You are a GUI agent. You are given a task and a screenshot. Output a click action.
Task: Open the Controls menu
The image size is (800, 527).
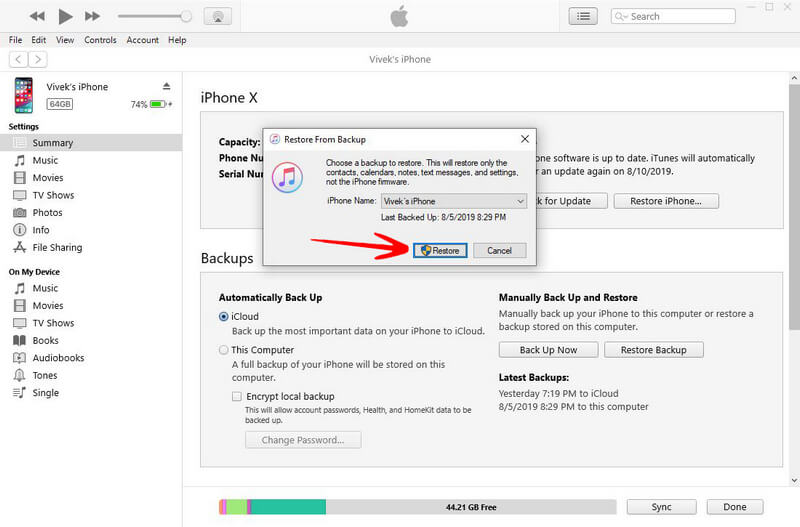tap(101, 40)
